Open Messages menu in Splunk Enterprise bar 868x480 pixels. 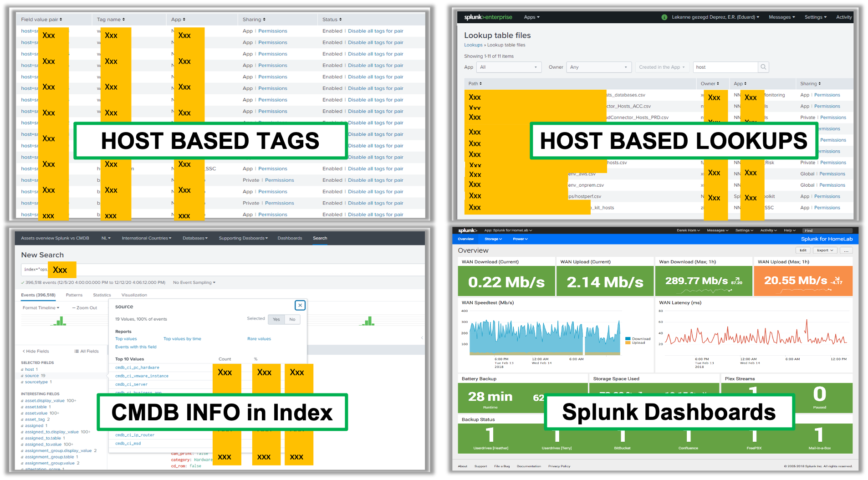[782, 17]
